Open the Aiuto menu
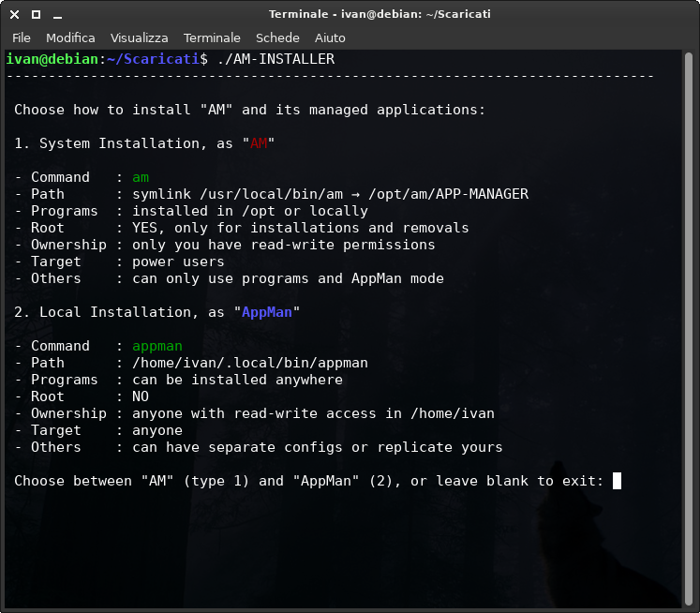This screenshot has height=613, width=700. (330, 37)
